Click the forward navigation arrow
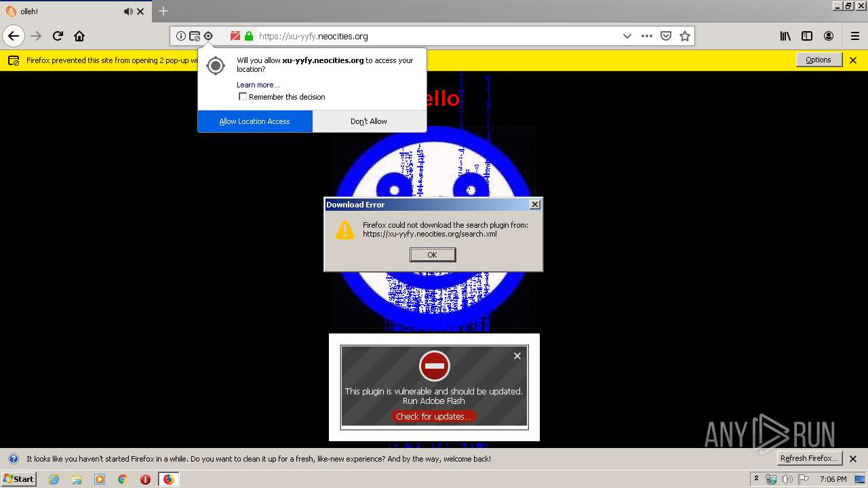Viewport: 868px width, 488px height. [36, 36]
